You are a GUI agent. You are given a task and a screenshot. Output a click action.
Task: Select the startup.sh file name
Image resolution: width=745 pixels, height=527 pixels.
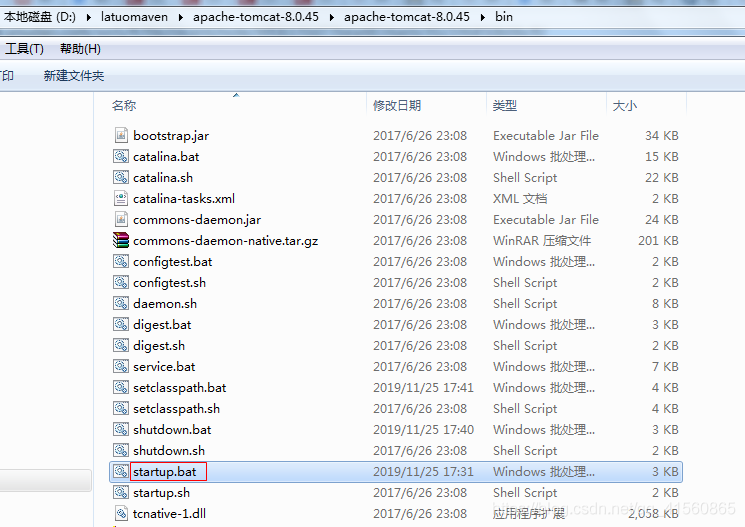tap(161, 493)
